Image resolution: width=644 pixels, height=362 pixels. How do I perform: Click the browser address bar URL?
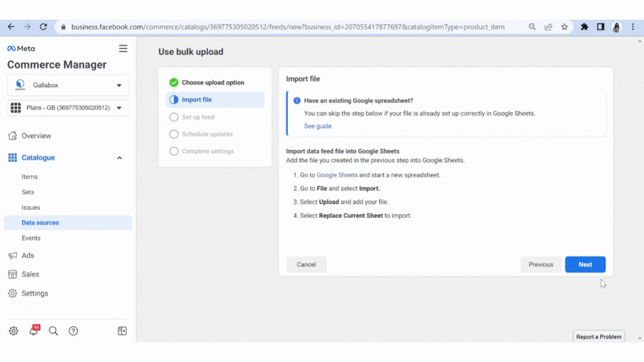point(288,27)
